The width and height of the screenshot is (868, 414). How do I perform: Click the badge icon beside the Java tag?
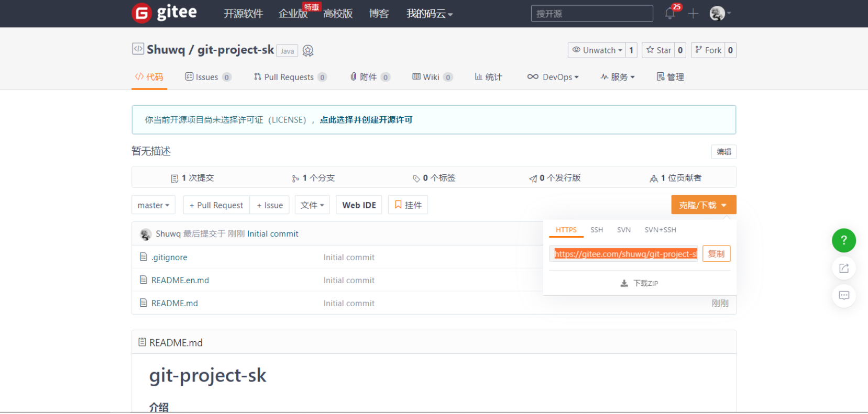point(308,51)
